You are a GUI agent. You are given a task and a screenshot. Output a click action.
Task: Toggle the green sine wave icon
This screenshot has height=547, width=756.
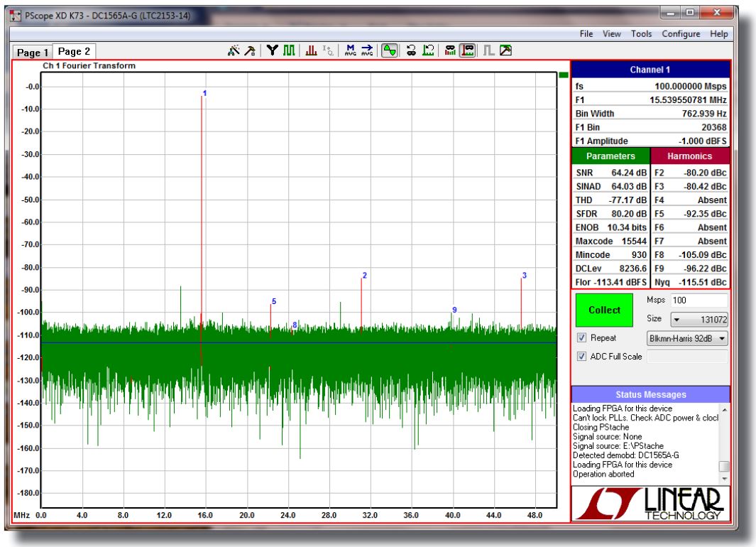pyautogui.click(x=390, y=50)
